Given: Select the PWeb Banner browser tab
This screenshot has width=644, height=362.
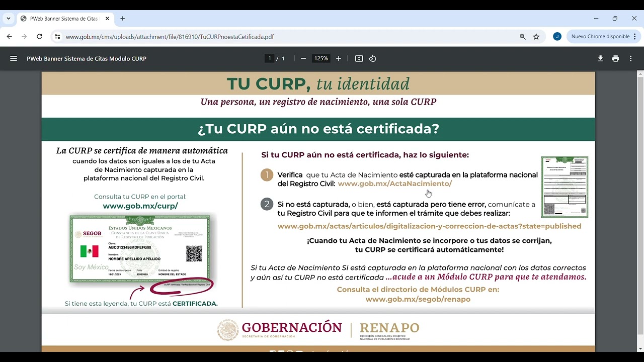Looking at the screenshot, I should pos(65,19).
